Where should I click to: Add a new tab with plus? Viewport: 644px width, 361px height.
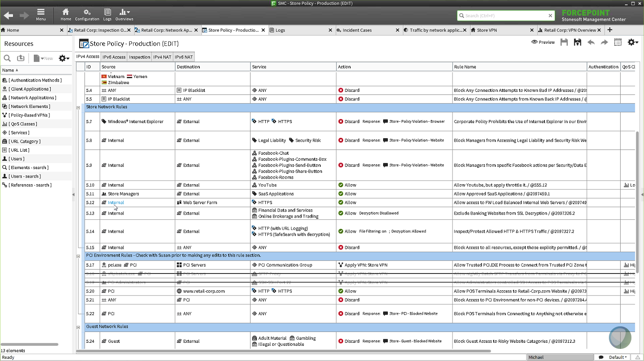coord(610,30)
